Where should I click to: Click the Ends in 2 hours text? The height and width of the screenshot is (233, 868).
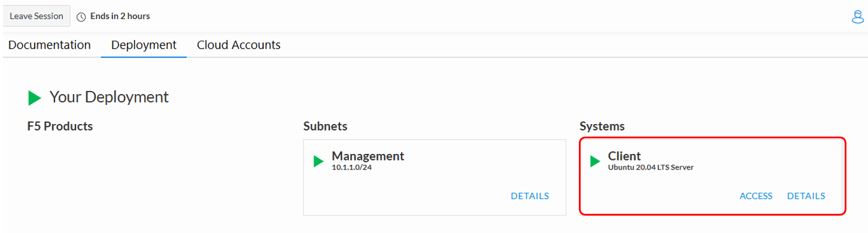(x=120, y=16)
